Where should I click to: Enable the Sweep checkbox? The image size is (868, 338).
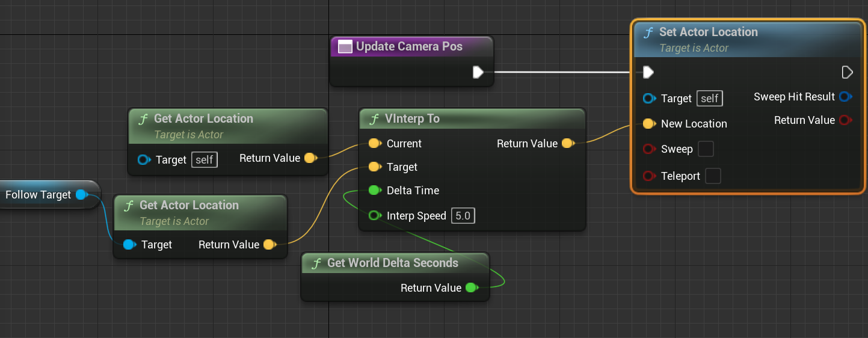coord(706,149)
